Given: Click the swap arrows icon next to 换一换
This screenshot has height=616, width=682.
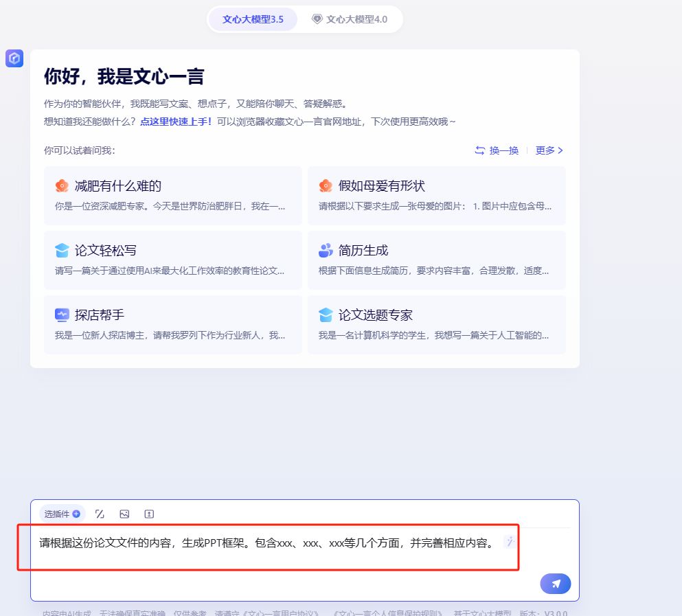Looking at the screenshot, I should pos(480,150).
